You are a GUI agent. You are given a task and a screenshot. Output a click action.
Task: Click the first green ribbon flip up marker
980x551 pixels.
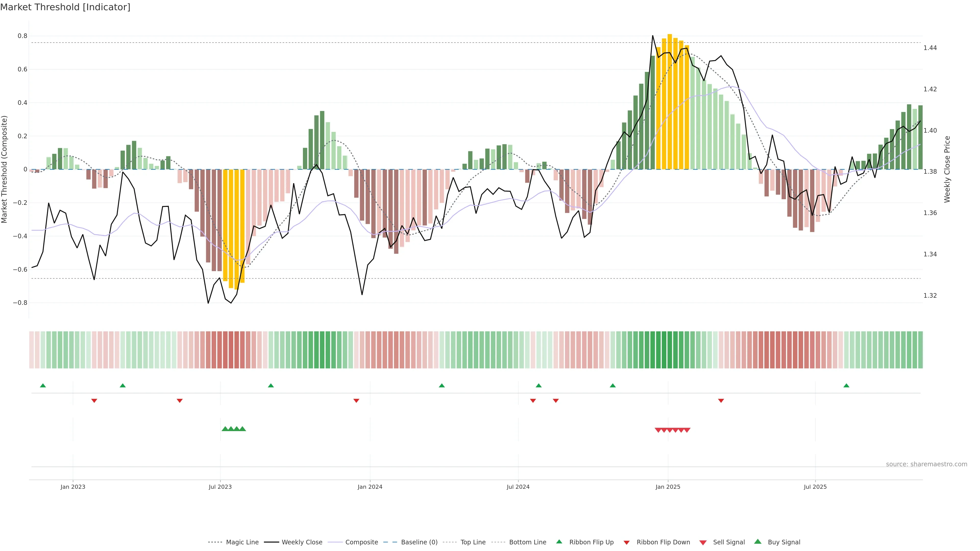(x=43, y=386)
